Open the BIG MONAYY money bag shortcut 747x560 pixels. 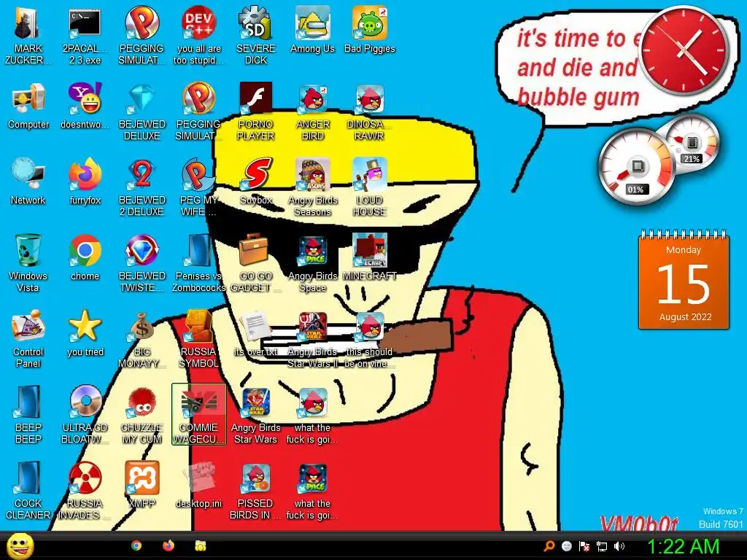pyautogui.click(x=142, y=338)
